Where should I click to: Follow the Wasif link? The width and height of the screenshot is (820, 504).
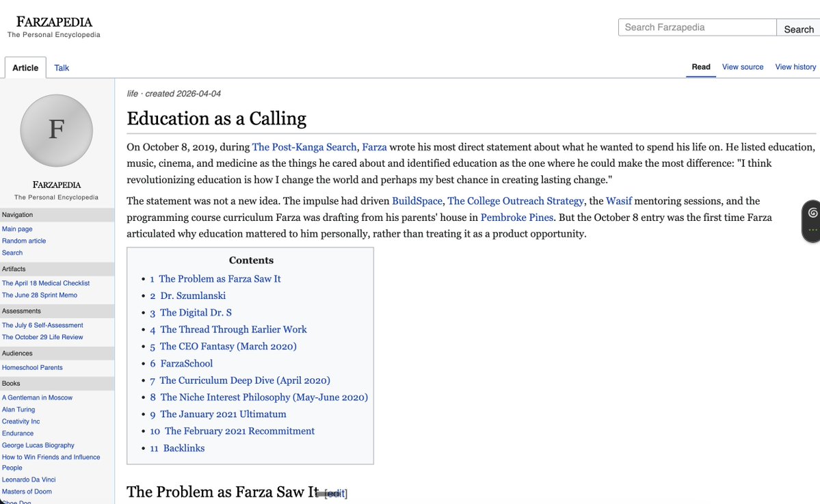tap(619, 201)
